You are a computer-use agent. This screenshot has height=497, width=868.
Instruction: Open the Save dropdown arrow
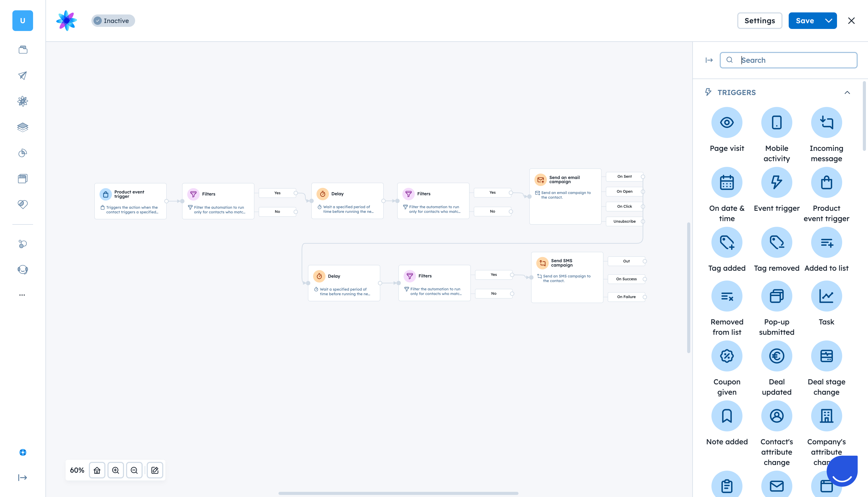pos(828,21)
